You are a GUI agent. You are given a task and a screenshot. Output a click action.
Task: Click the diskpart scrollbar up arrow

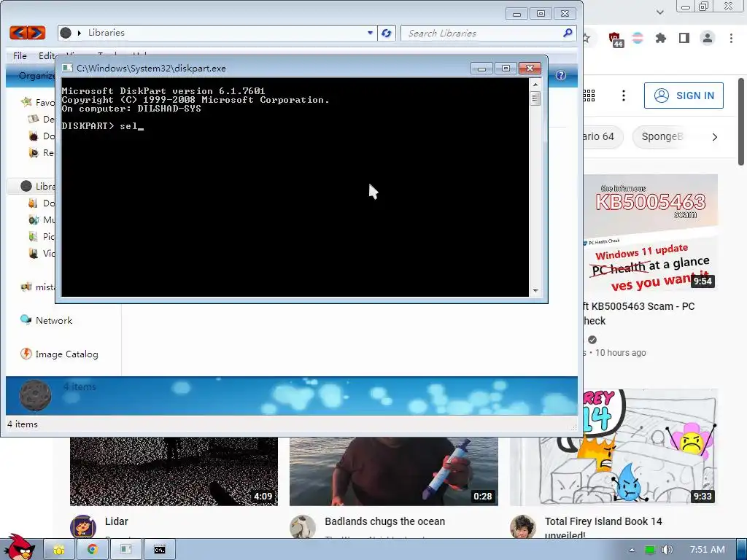coord(535,85)
